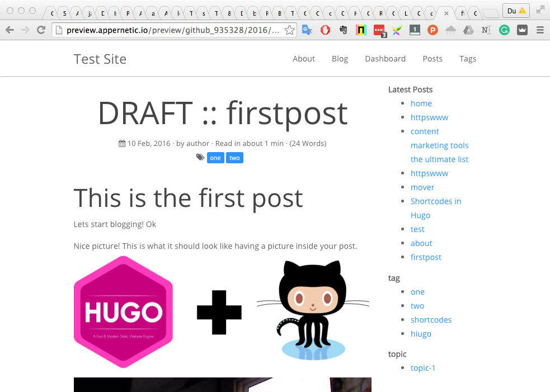This screenshot has width=550, height=392.
Task: Open the 'about' sidebar post link
Action: 421,243
